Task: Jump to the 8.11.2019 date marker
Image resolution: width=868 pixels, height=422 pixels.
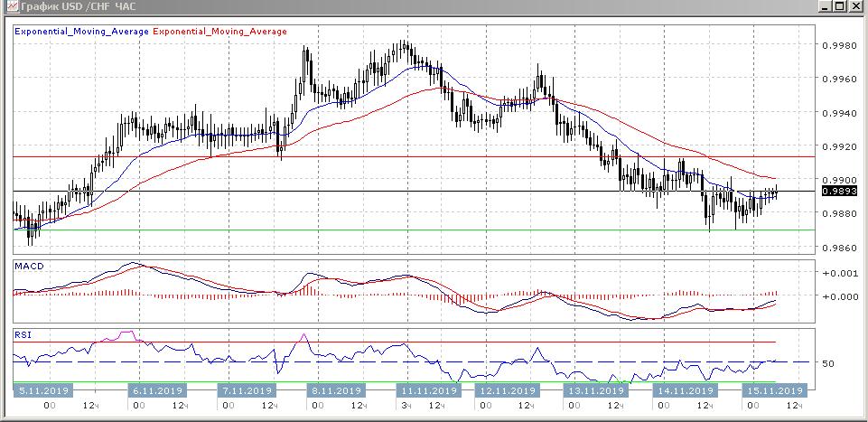Action: pyautogui.click(x=335, y=391)
